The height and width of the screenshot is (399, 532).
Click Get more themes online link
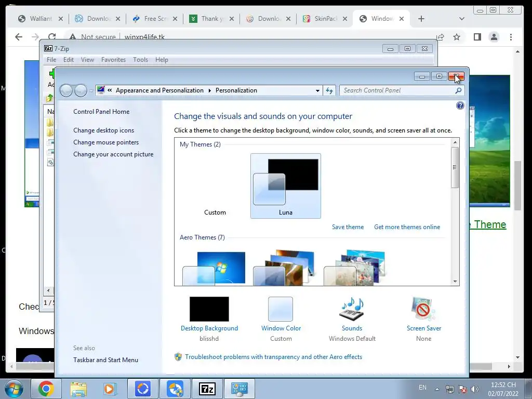[407, 227]
